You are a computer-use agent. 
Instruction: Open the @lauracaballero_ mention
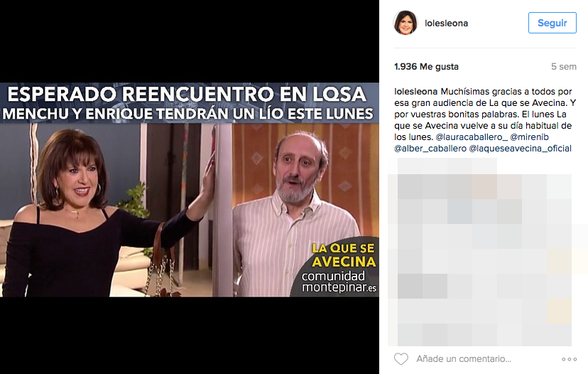pos(472,137)
